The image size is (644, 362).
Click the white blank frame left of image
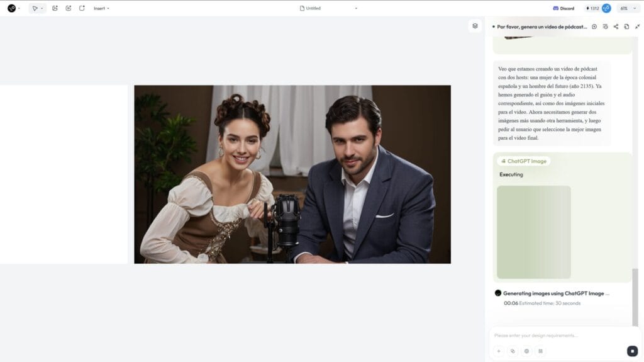pyautogui.click(x=64, y=174)
